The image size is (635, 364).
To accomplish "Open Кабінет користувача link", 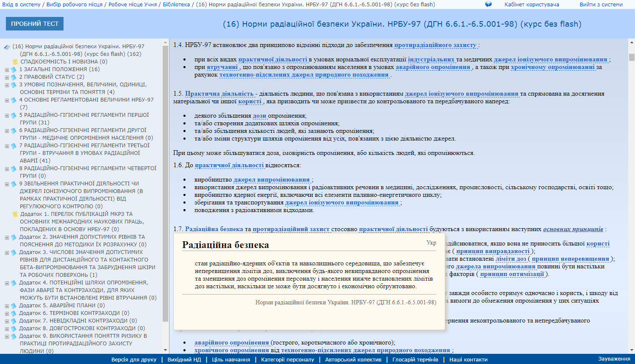I will 532,4.
